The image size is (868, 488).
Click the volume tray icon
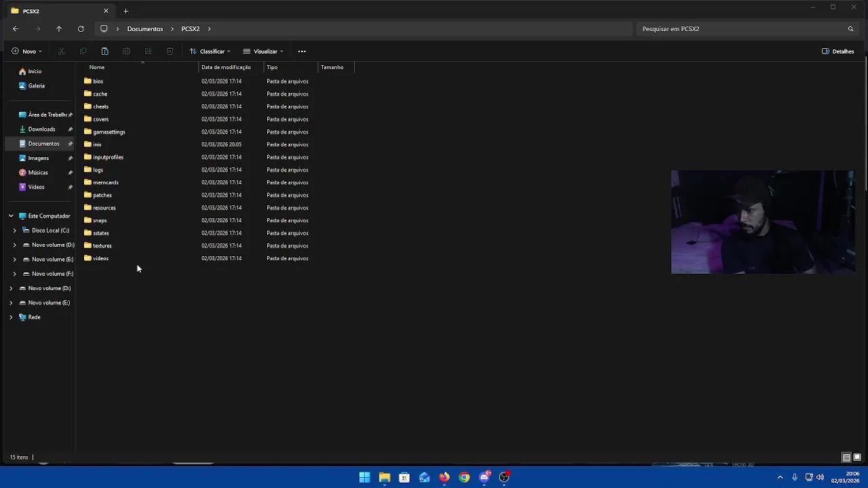tap(820, 477)
